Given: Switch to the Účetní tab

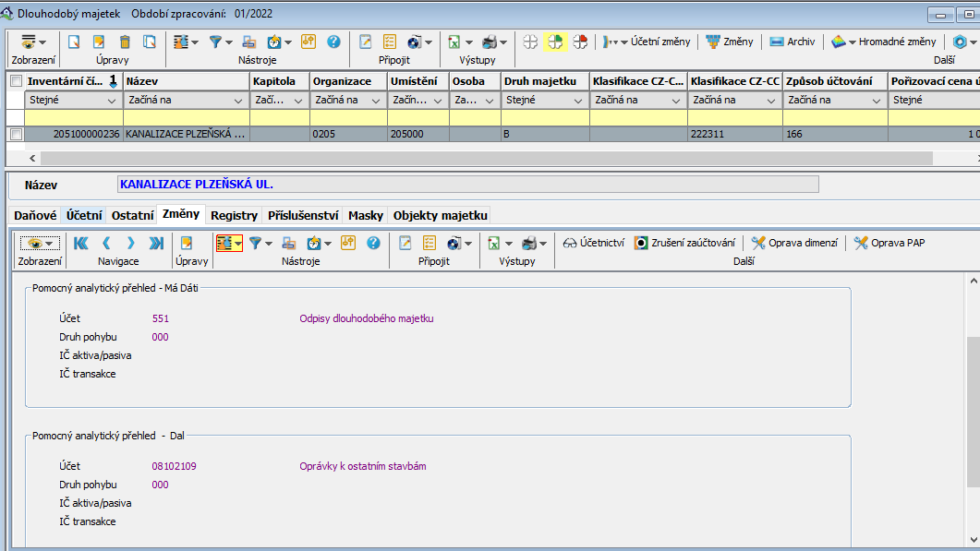Looking at the screenshot, I should 84,215.
